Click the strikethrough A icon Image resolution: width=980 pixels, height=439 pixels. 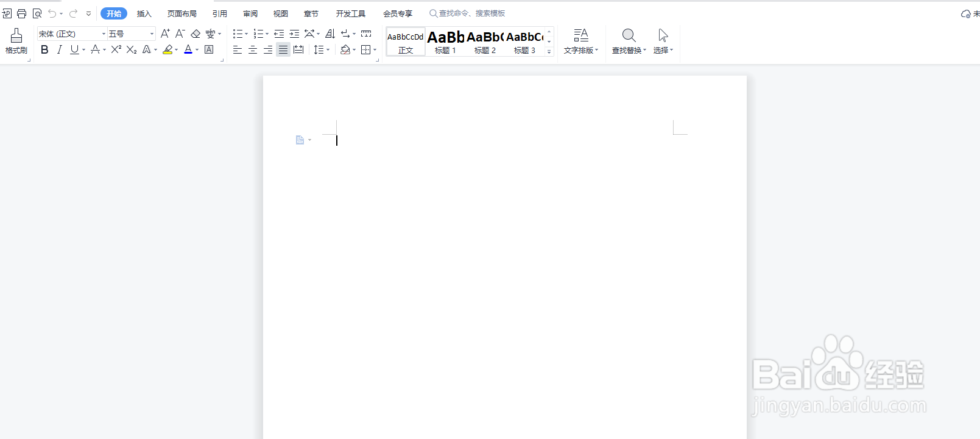pos(95,49)
